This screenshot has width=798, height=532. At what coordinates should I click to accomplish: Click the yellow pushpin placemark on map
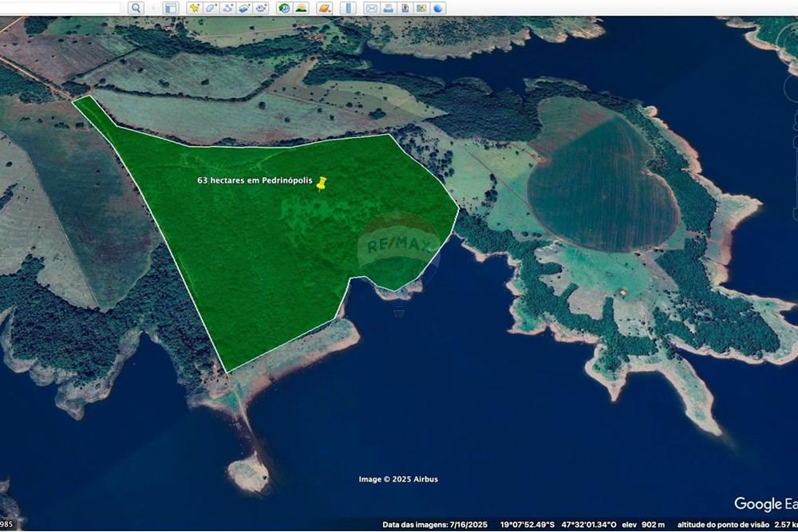(322, 183)
